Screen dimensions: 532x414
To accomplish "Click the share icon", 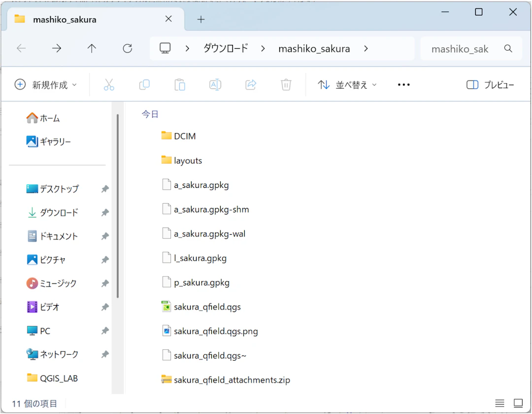I will tap(251, 84).
